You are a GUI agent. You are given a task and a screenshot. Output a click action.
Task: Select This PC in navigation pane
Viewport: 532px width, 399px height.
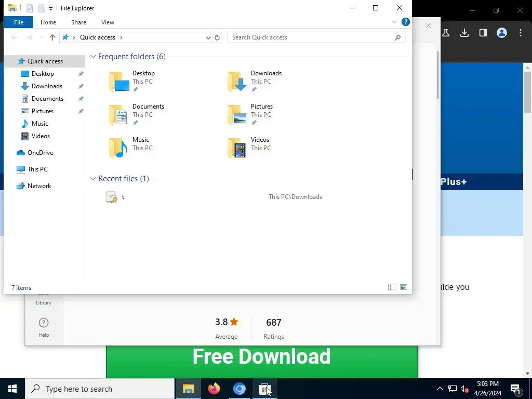tap(37, 169)
